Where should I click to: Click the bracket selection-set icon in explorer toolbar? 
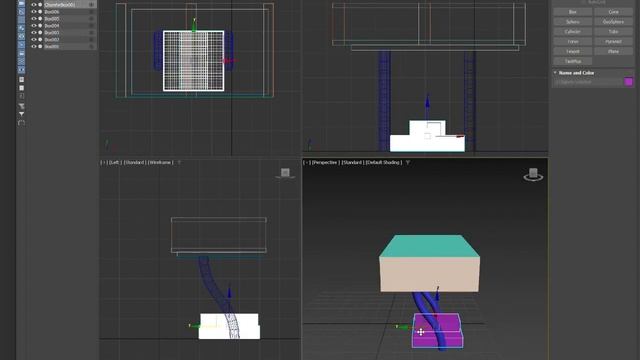click(x=22, y=123)
